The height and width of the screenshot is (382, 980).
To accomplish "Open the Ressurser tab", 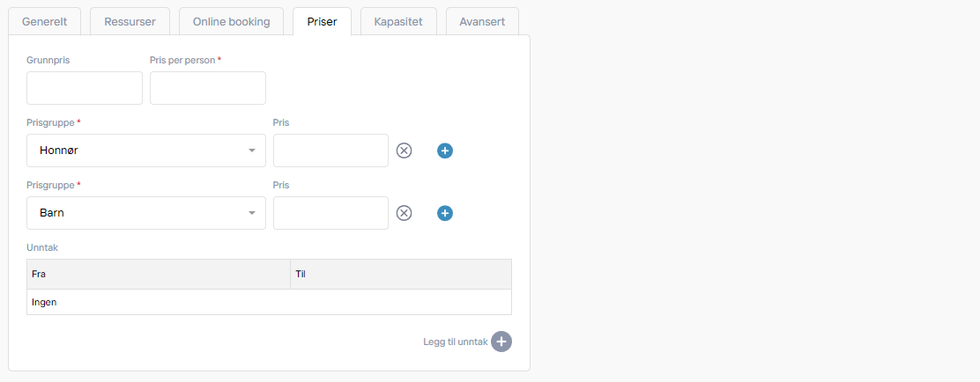I will pos(130,22).
